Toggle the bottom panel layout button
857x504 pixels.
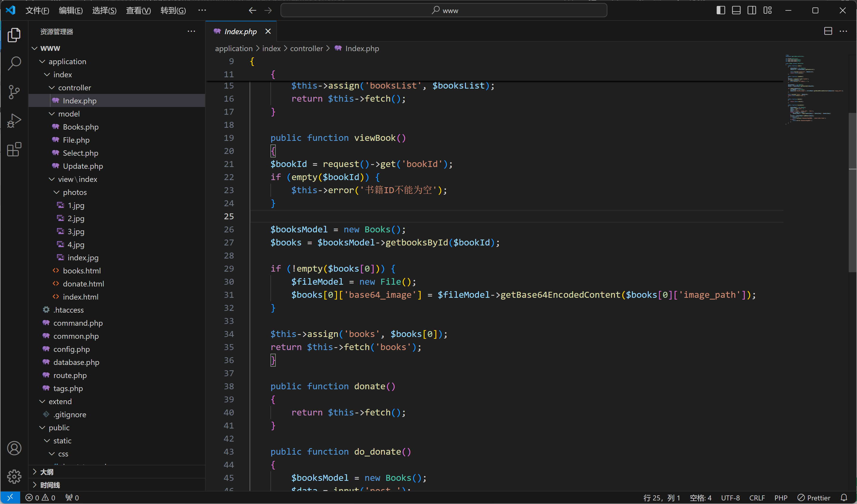[736, 10]
